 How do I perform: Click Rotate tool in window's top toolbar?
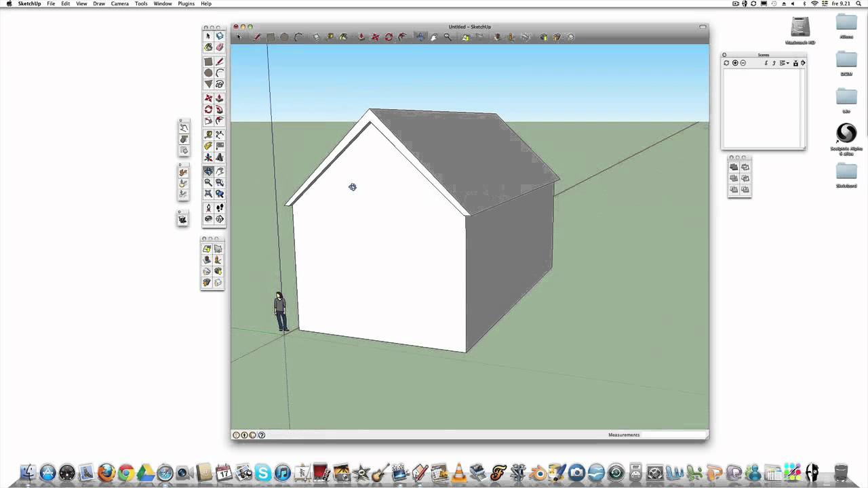point(389,37)
